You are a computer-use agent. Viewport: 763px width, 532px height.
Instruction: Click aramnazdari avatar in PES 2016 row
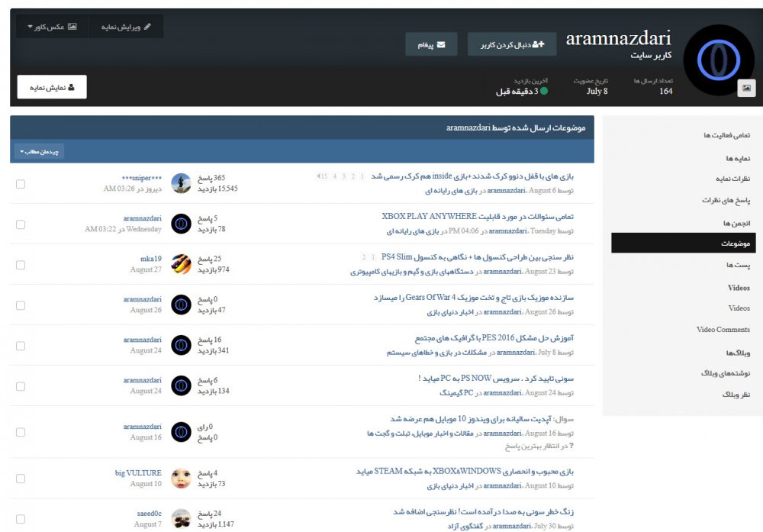point(181,345)
